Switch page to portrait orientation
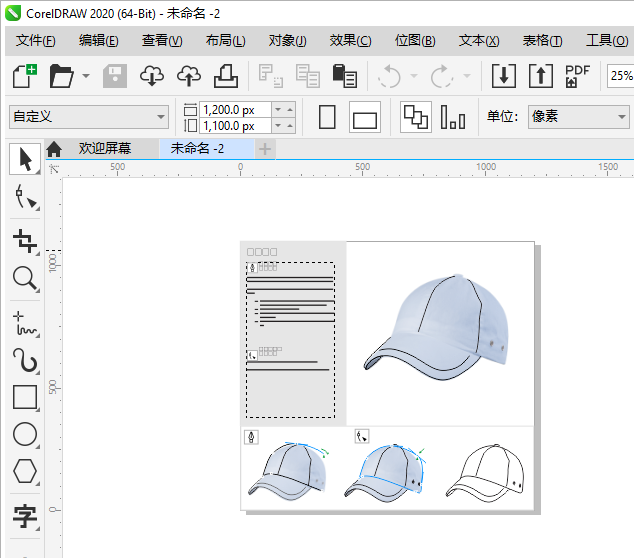 pyautogui.click(x=327, y=117)
